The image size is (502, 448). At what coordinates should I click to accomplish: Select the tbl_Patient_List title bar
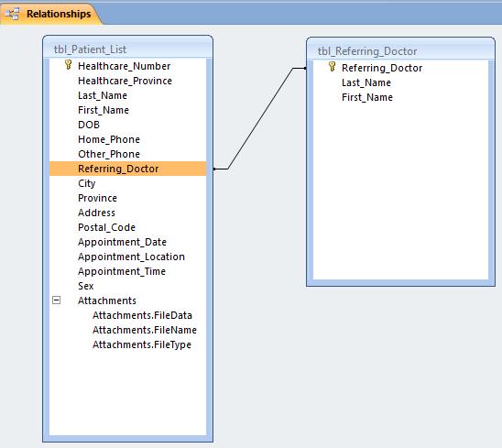click(127, 49)
